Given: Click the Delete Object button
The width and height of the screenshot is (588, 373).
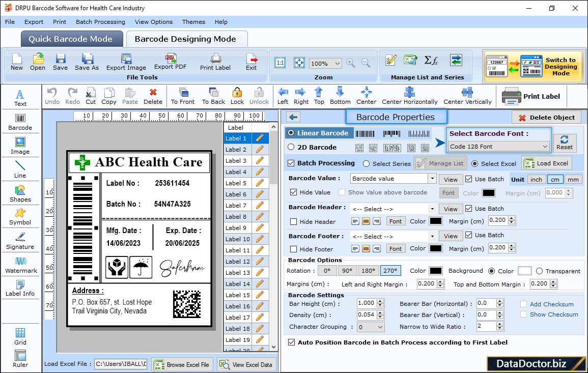Looking at the screenshot, I should [x=546, y=118].
